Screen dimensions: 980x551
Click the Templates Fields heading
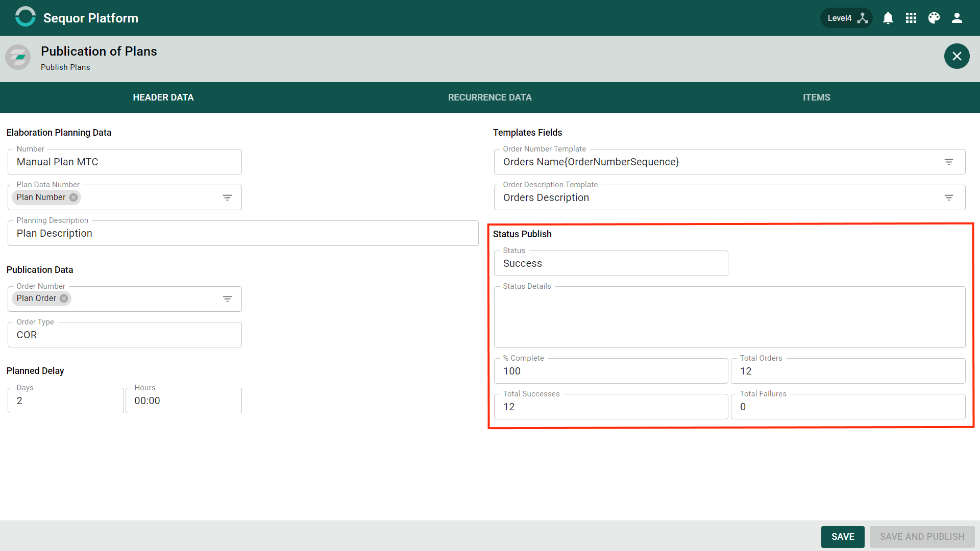click(x=527, y=133)
